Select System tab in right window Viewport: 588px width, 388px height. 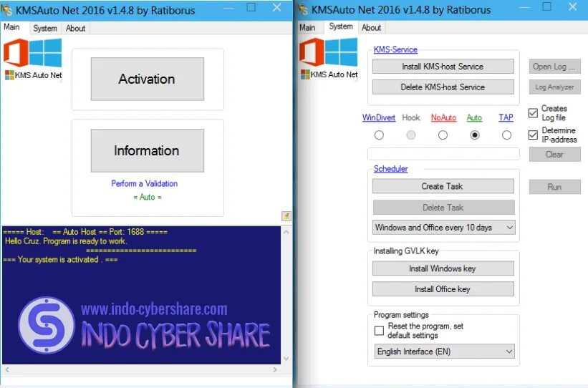340,26
